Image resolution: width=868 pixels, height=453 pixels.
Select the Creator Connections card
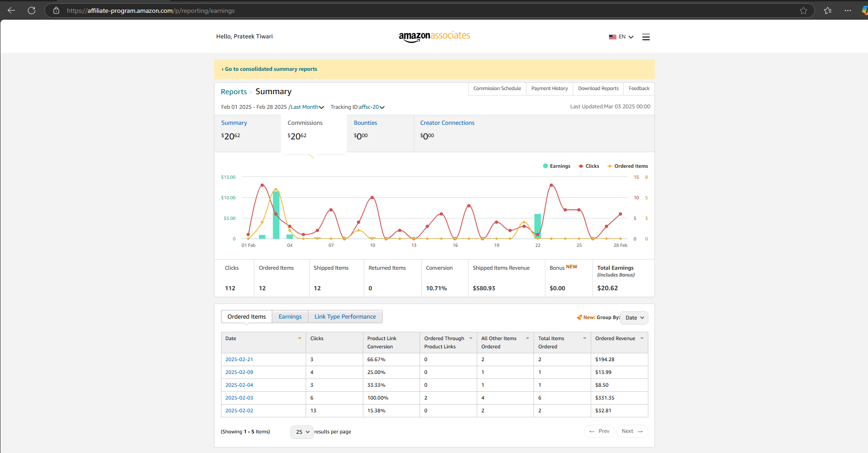point(447,133)
